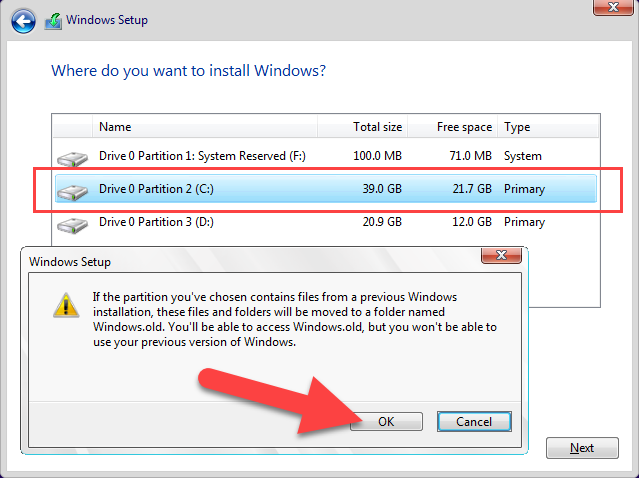Click the 71.0 MB free space cell
The height and width of the screenshot is (478, 639).
coord(471,156)
